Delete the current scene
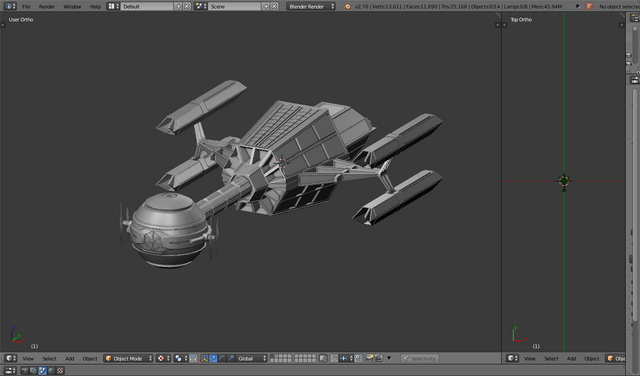 (274, 6)
